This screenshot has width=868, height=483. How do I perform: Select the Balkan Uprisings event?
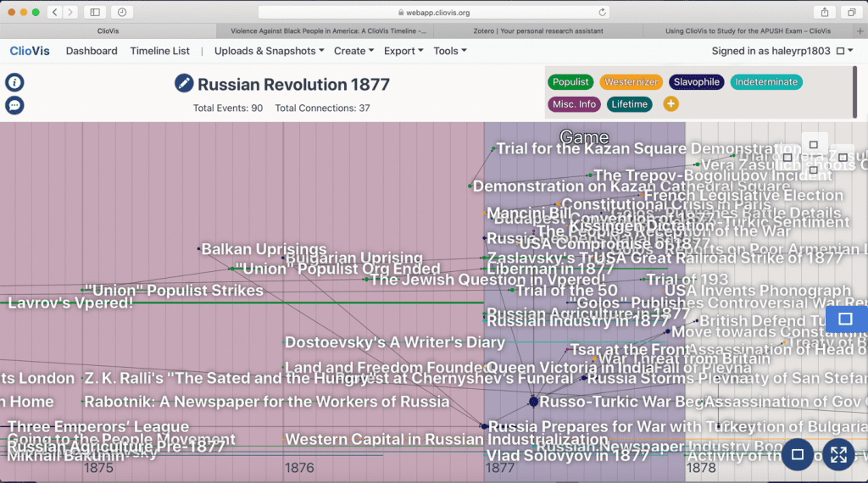click(x=264, y=249)
